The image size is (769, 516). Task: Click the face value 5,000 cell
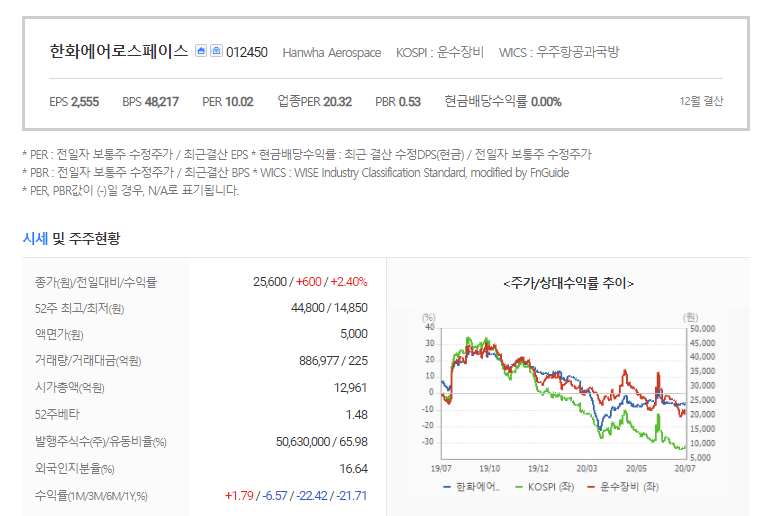click(x=354, y=334)
